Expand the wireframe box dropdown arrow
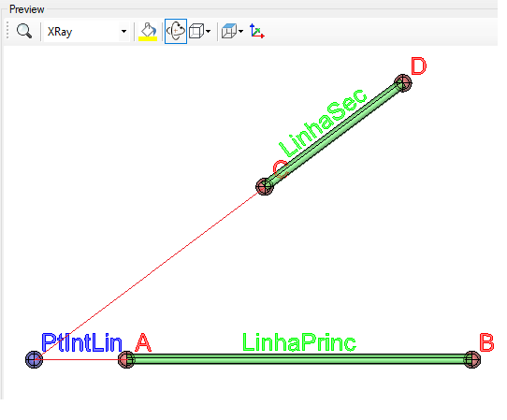Image resolution: width=507 pixels, height=420 pixels. [x=208, y=32]
